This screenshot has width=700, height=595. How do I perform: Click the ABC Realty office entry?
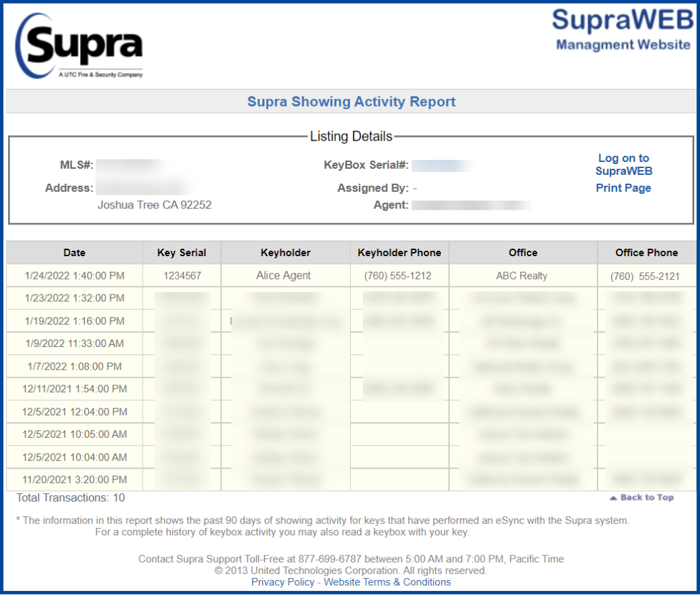click(523, 275)
